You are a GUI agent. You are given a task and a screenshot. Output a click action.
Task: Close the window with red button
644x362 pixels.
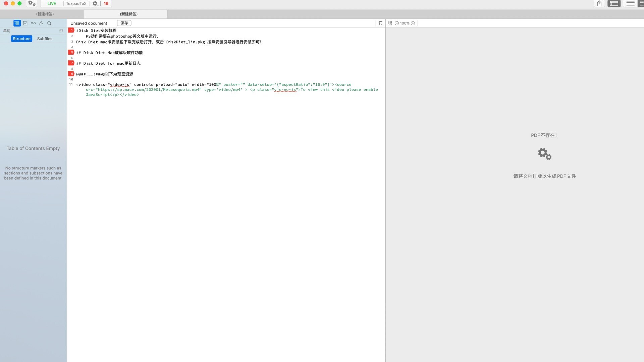(x=6, y=3)
